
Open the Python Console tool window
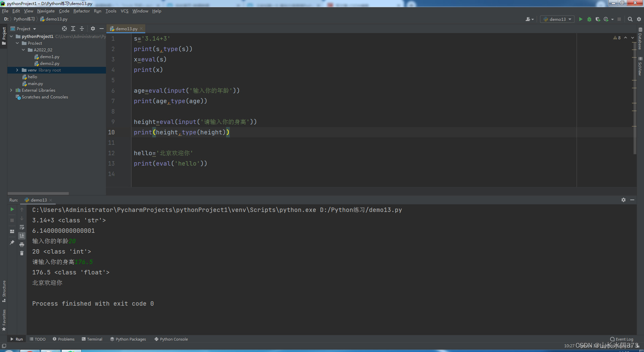tap(171, 339)
